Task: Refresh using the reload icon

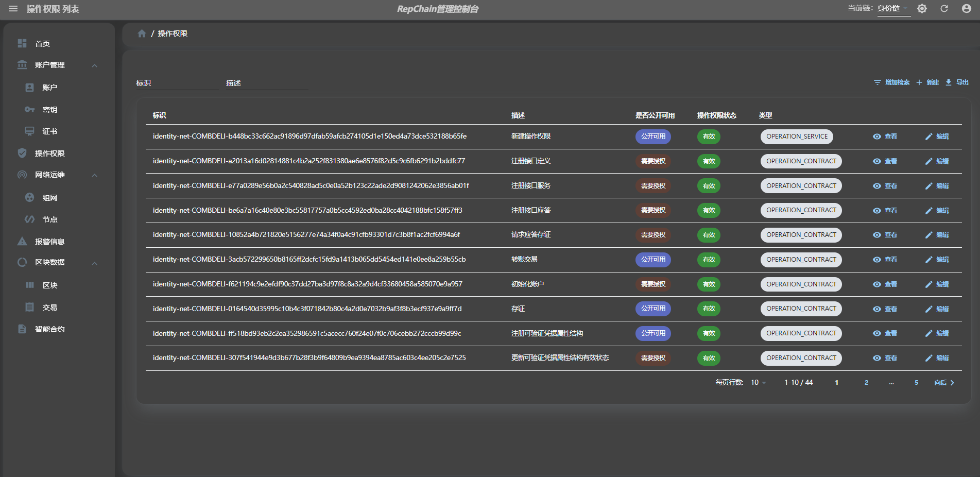Action: tap(944, 9)
